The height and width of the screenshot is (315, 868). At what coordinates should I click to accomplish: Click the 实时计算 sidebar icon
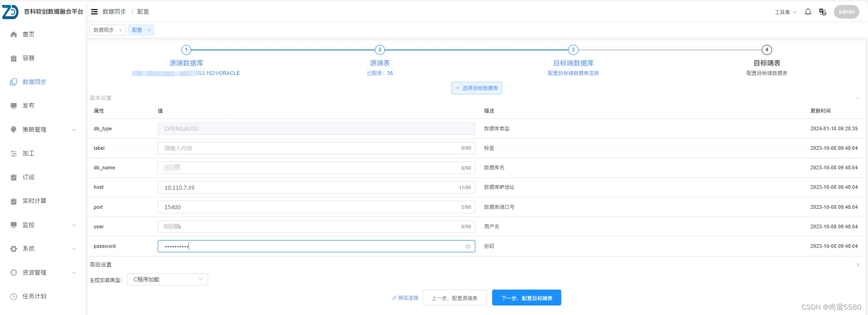click(14, 201)
